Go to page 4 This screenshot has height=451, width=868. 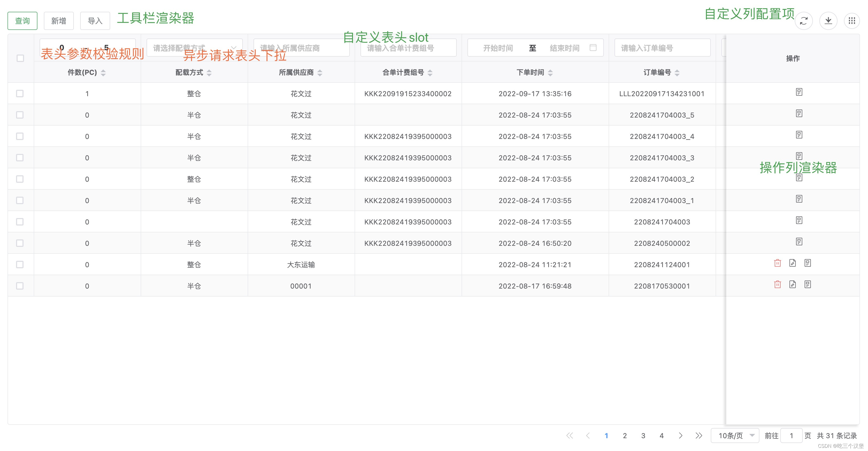[662, 436]
